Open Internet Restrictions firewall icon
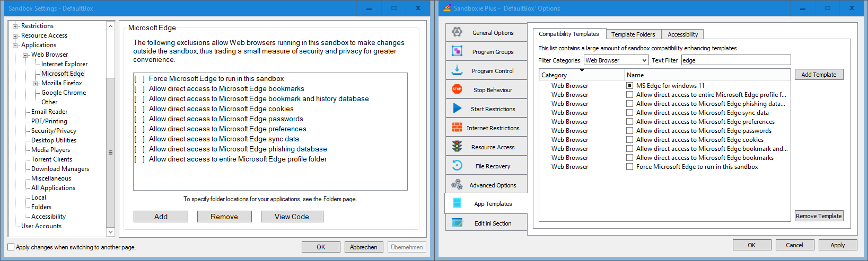 [x=457, y=128]
